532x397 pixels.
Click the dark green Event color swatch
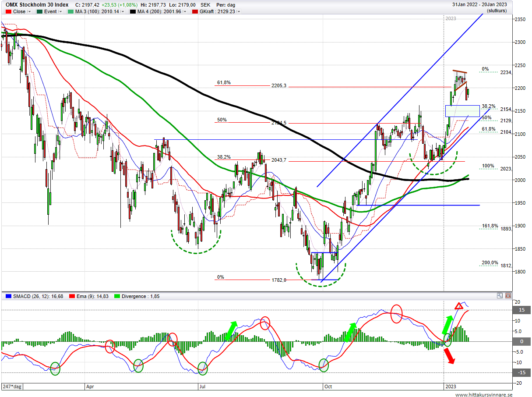pyautogui.click(x=39, y=12)
